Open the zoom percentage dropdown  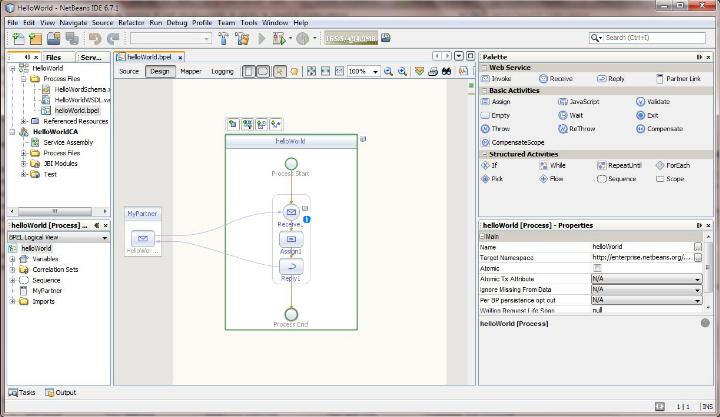(375, 72)
